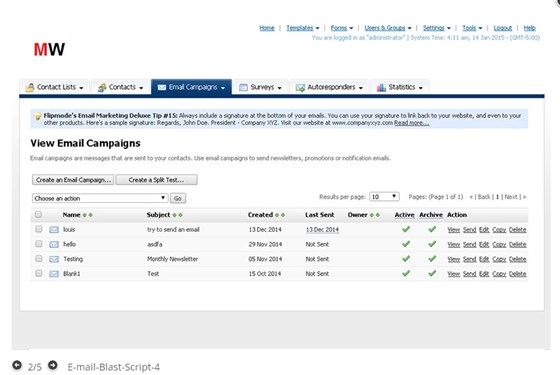This screenshot has height=375, width=560.
Task: Click the envelope icon beside Blank1 campaign
Action: coord(54,274)
